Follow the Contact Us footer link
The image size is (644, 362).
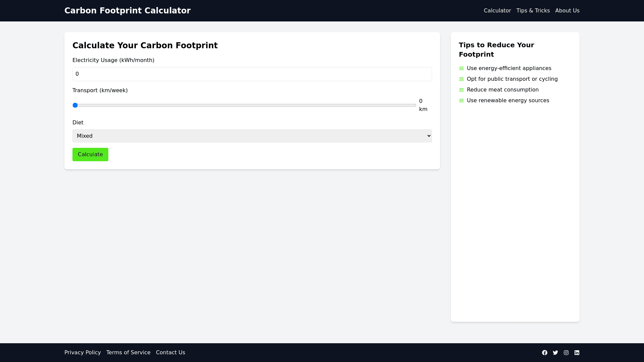170,353
